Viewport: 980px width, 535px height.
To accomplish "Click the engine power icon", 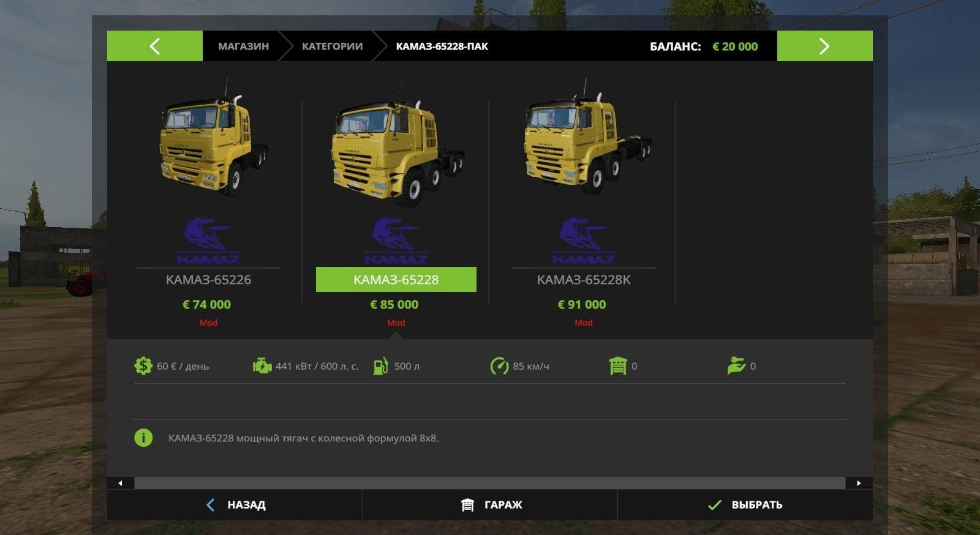I will (262, 366).
